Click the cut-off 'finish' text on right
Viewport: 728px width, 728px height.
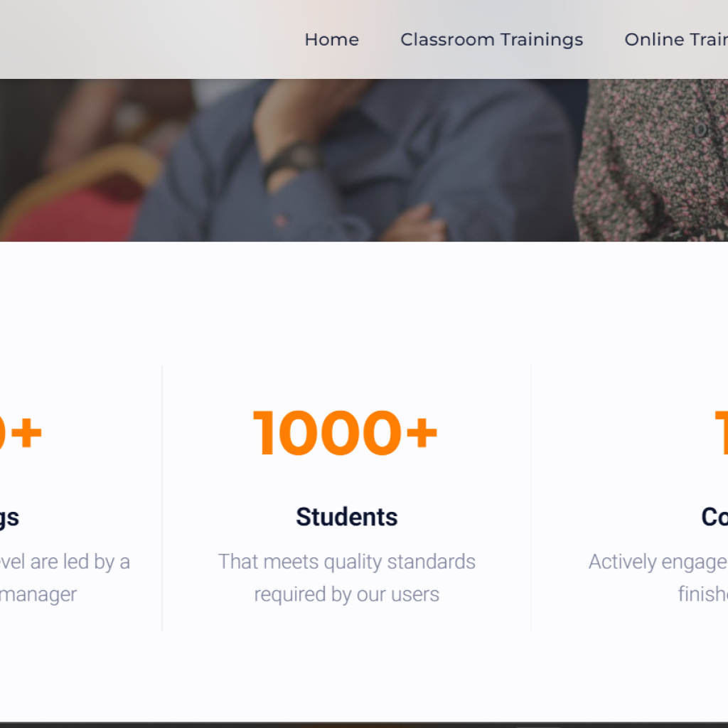click(x=703, y=594)
